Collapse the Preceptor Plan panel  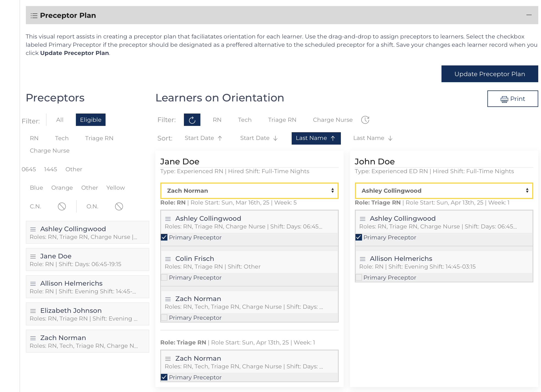tap(529, 15)
